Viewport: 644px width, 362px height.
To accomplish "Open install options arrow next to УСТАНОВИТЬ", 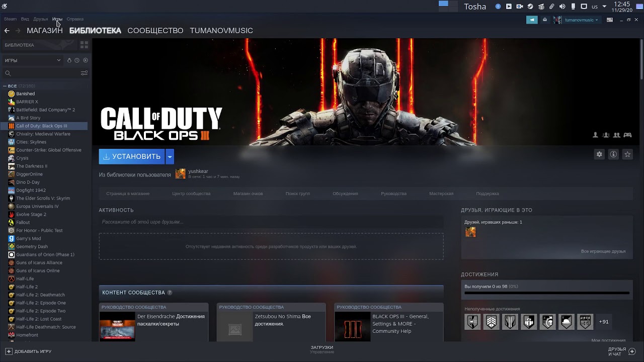I will pyautogui.click(x=170, y=156).
